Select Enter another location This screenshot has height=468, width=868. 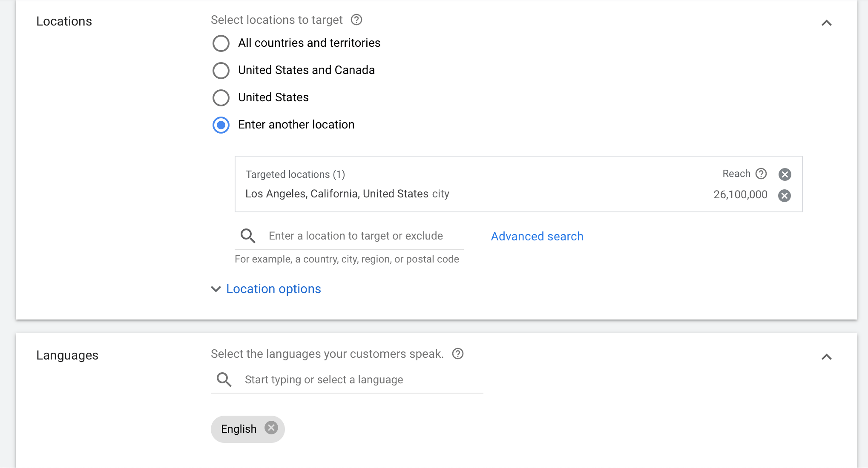pyautogui.click(x=221, y=125)
